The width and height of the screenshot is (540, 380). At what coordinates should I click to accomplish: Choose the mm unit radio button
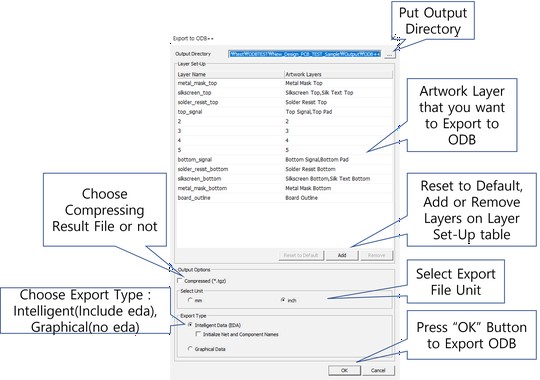tap(190, 300)
